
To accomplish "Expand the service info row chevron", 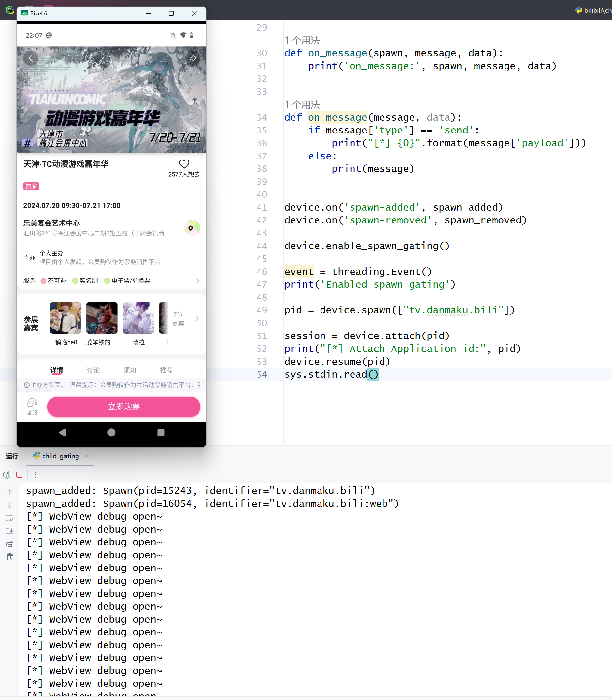I will (197, 281).
